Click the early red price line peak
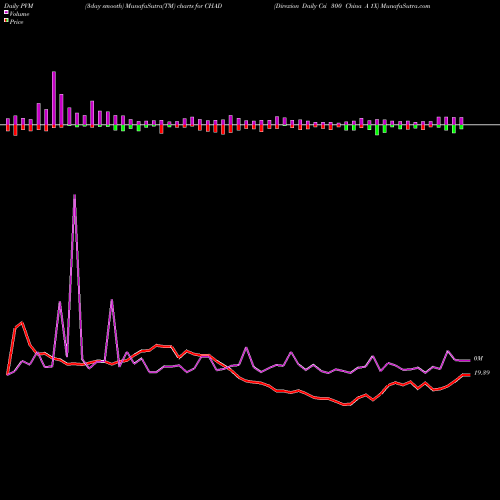This screenshot has width=500, height=500. click(22, 322)
